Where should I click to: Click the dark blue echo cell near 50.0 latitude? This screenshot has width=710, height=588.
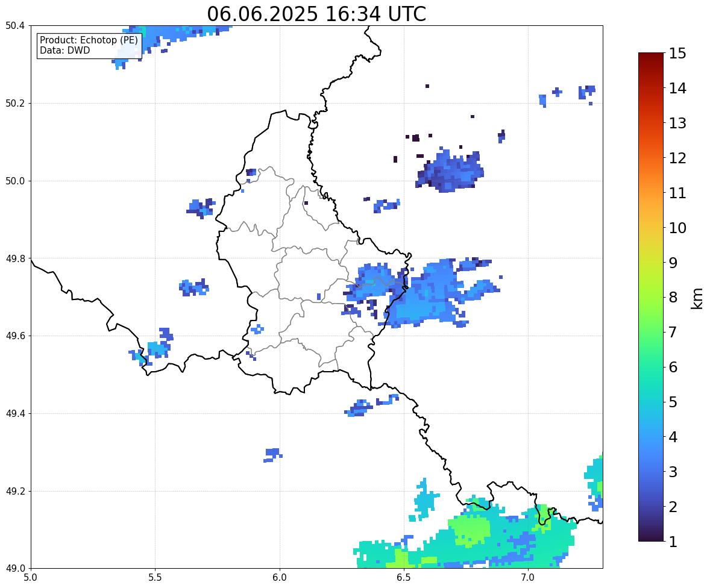click(450, 171)
